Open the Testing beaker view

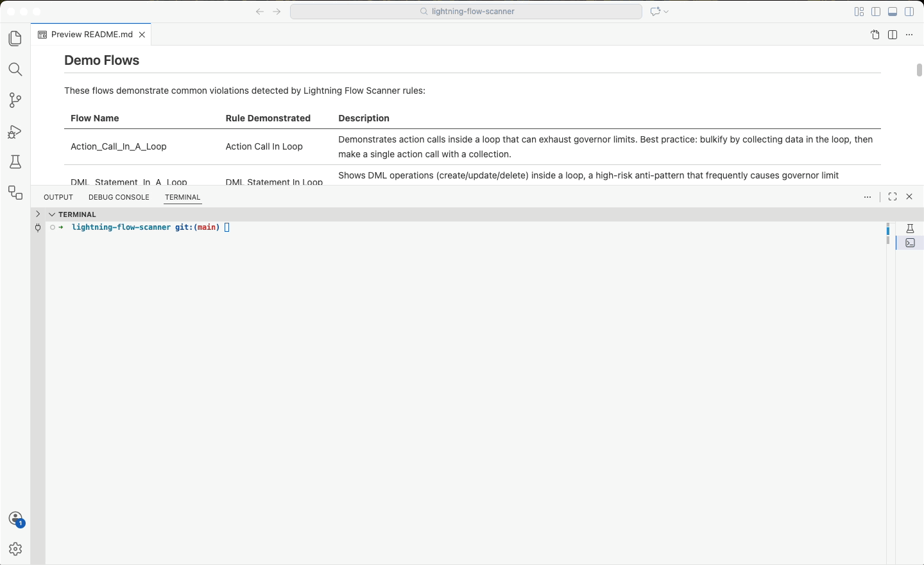[x=15, y=162]
